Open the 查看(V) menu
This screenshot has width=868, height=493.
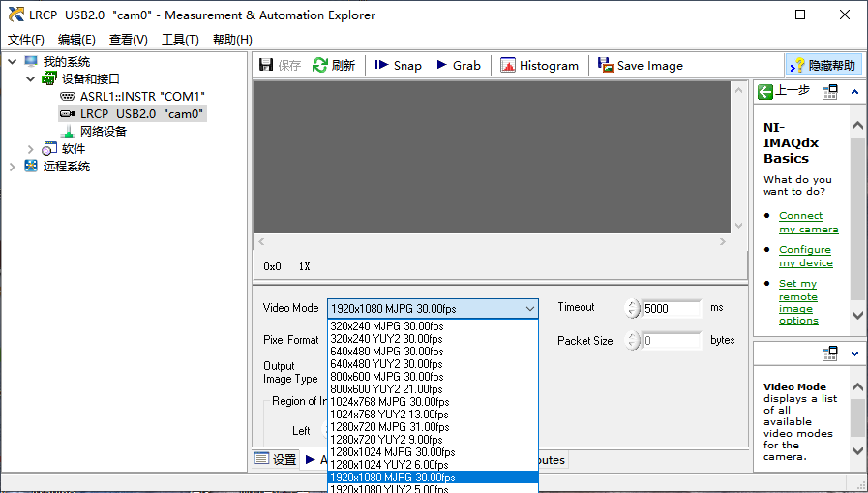(128, 40)
